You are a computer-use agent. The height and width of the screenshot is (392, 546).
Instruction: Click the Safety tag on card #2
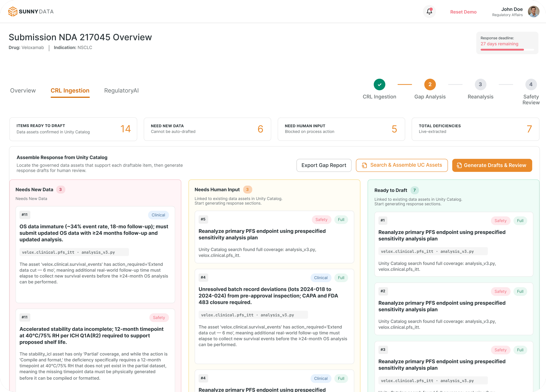501,291
